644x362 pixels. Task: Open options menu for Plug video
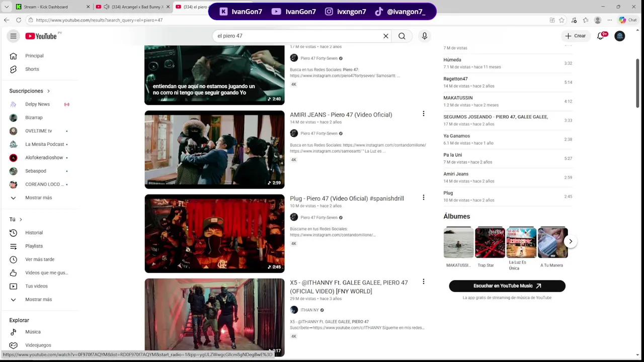click(x=424, y=198)
